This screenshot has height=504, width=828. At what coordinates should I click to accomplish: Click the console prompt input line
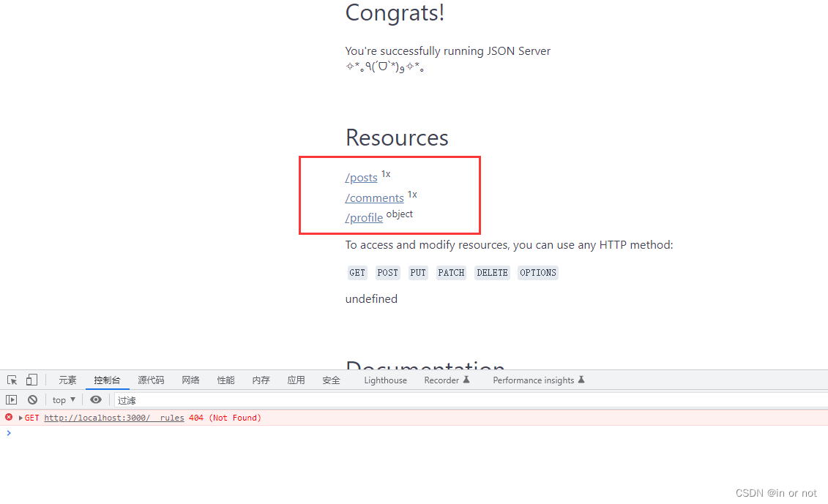pos(73,432)
